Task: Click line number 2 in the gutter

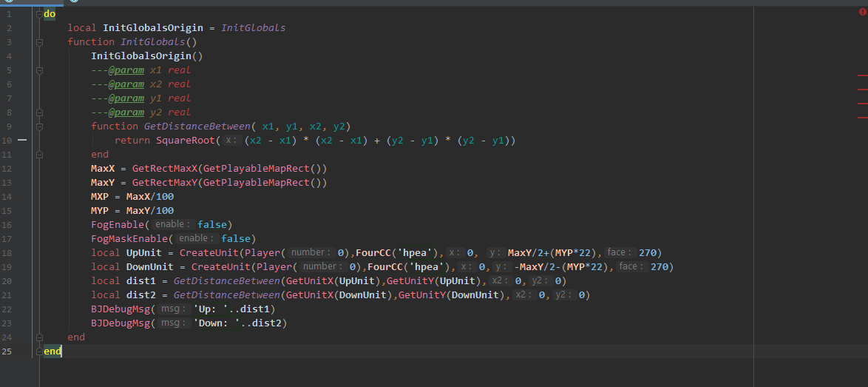Action: (10, 27)
